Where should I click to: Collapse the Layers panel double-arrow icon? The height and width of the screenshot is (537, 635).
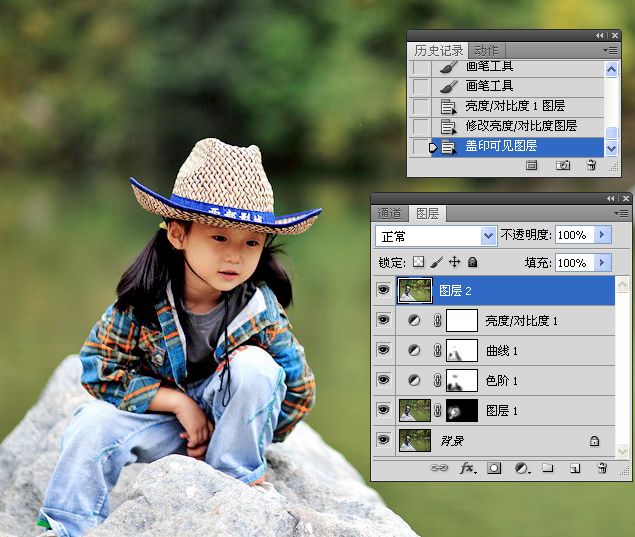click(x=611, y=198)
